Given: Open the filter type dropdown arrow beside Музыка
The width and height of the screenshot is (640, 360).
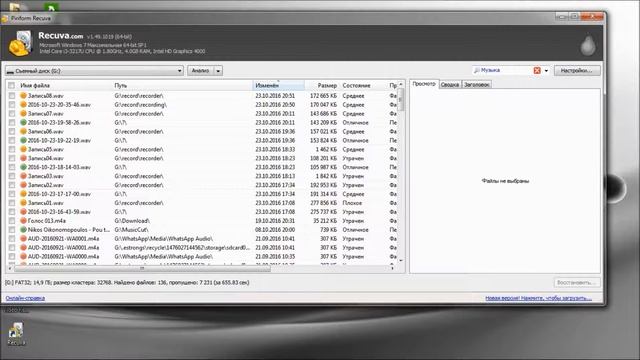Looking at the screenshot, I should tap(546, 71).
